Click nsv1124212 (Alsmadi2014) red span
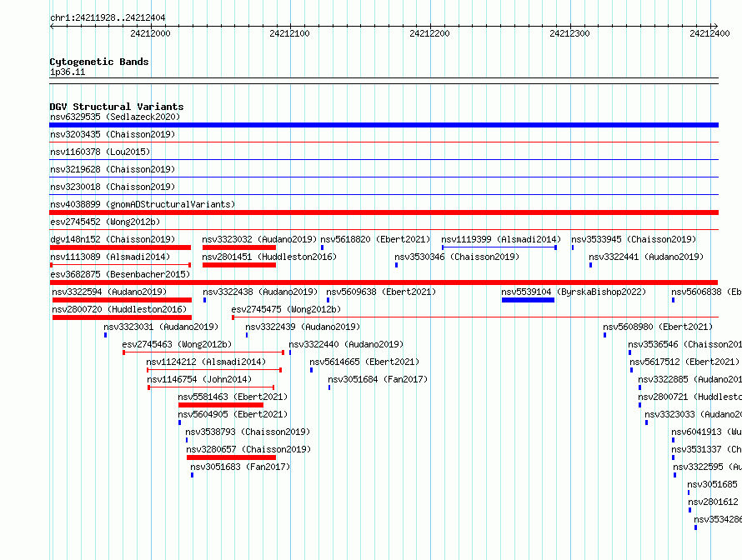The image size is (742, 560). pos(214,370)
